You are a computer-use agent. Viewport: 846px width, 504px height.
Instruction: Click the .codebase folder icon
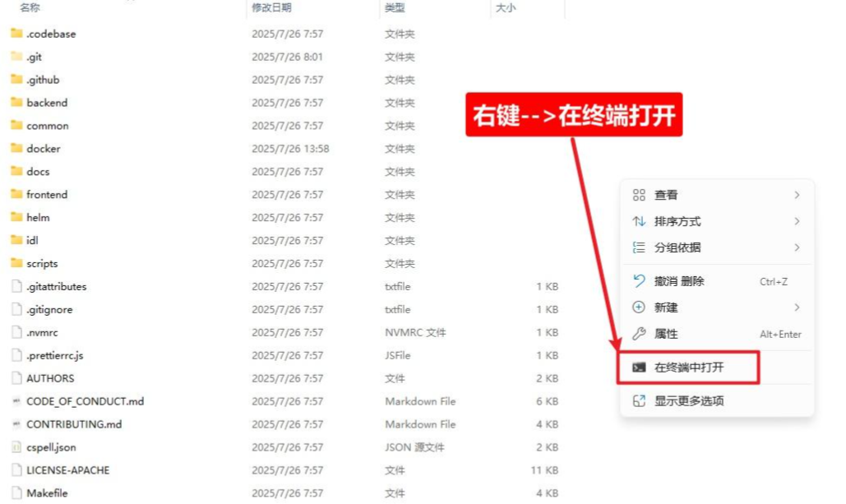16,34
